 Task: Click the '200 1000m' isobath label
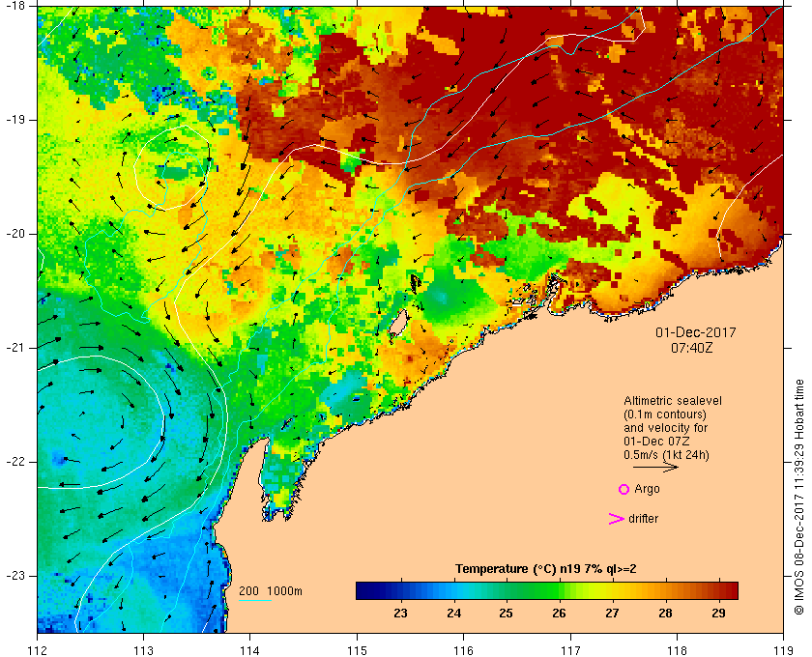(271, 591)
